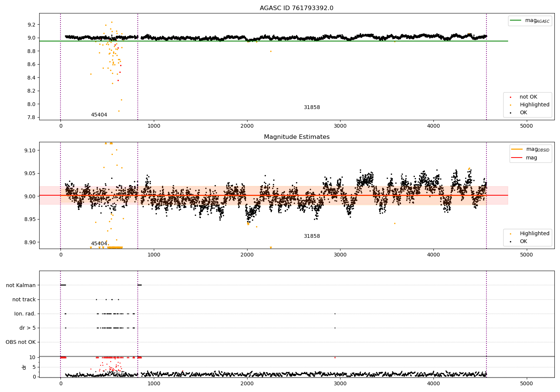
Task: Click the 9.05 y-axis tick label
Action: pos(29,173)
